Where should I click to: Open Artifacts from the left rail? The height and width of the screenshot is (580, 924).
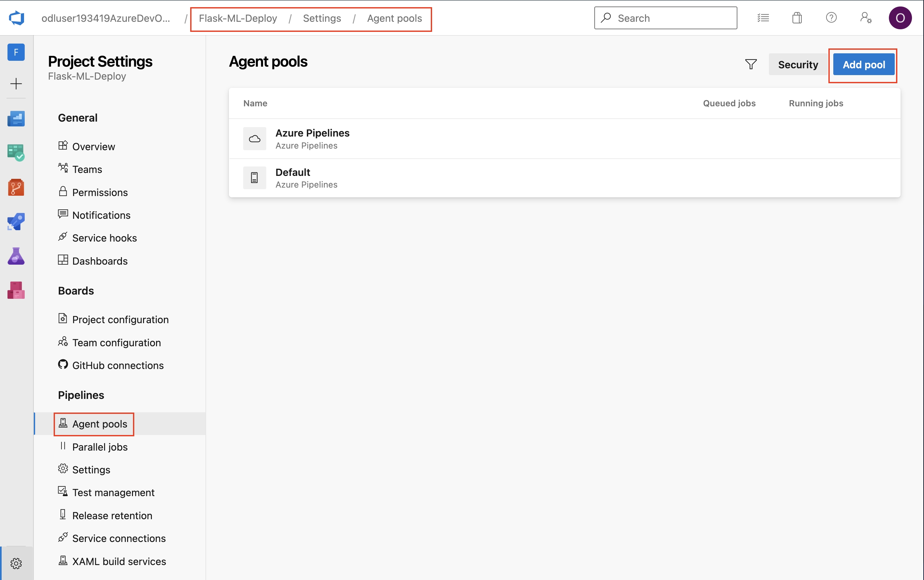(x=16, y=290)
